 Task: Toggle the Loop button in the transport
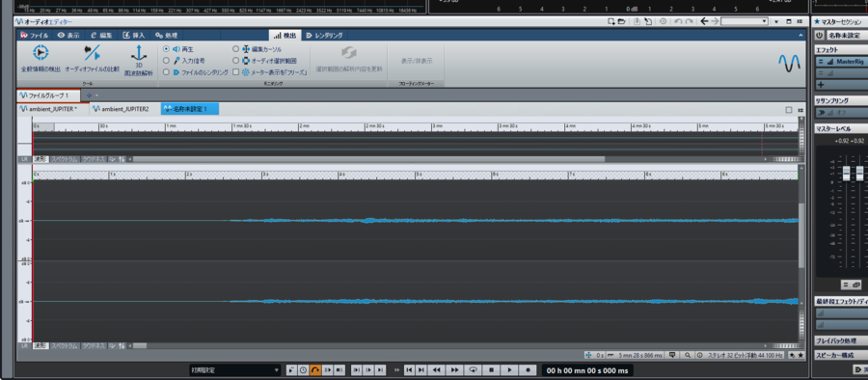(x=473, y=370)
